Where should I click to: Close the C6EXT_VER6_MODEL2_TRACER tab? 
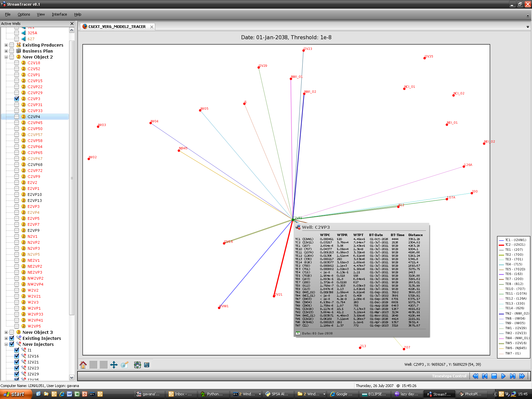[x=152, y=27]
